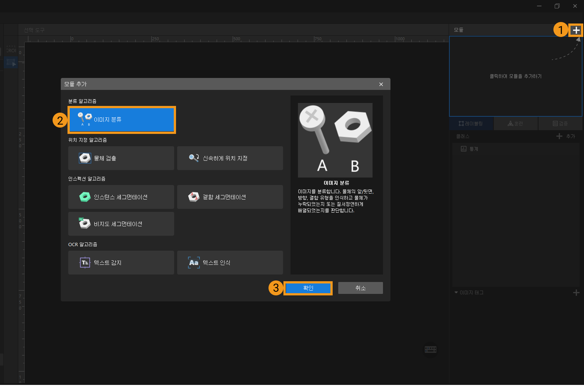Add a new class with 추가
The height and width of the screenshot is (392, 584).
(x=566, y=137)
